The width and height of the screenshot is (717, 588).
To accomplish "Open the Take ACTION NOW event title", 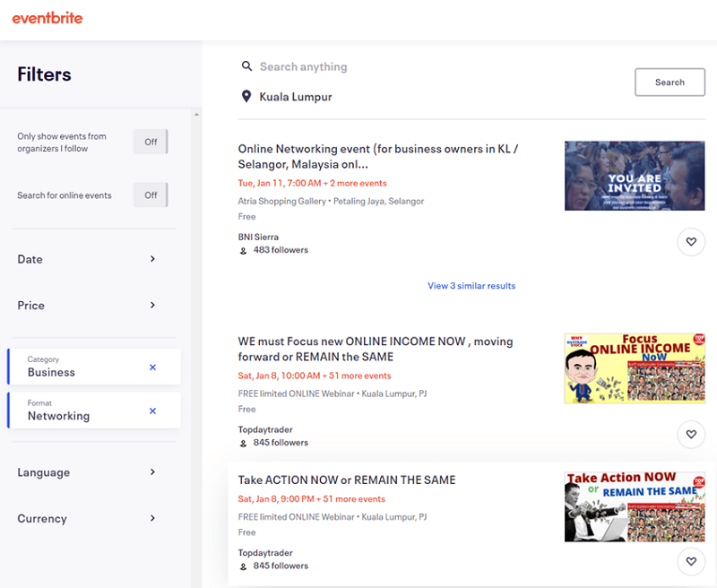I will (347, 480).
